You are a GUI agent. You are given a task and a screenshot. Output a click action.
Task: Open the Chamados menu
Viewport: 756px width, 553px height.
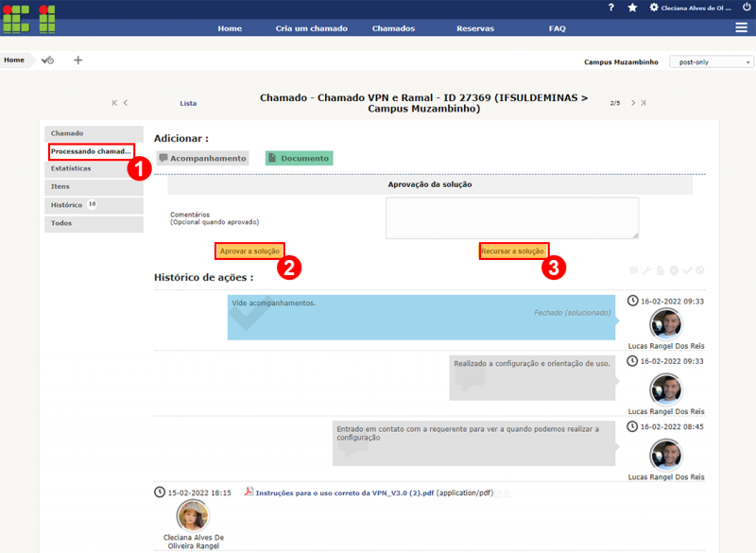click(393, 28)
